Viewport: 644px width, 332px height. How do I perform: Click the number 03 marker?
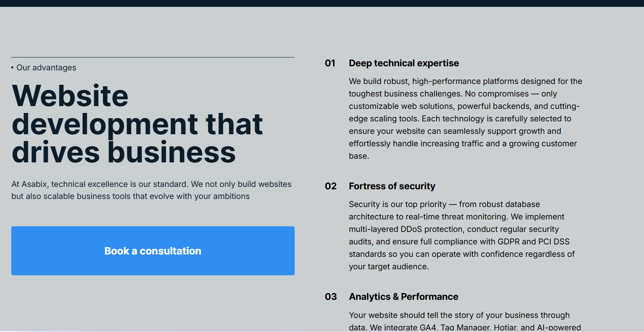pos(330,297)
